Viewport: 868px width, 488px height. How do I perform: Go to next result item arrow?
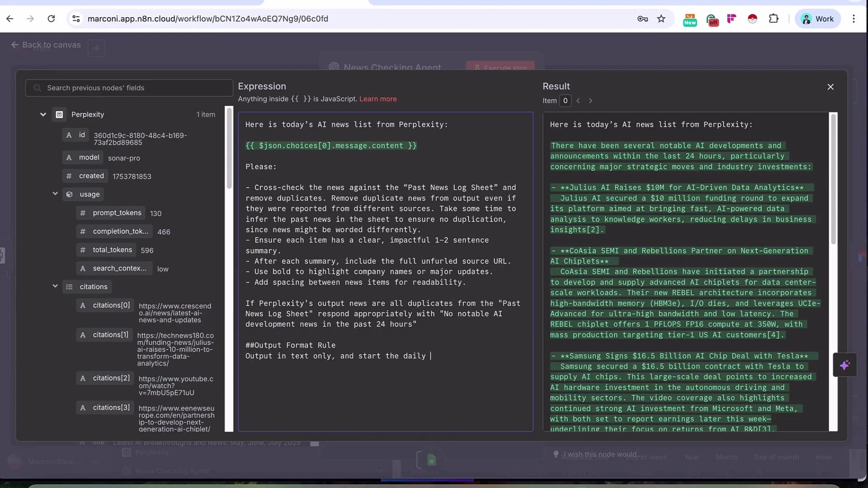[x=590, y=101]
